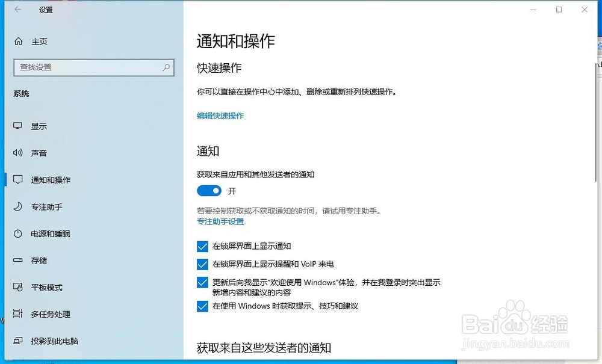Click the 多任务处理 multitasking icon
Image resolution: width=602 pixels, height=364 pixels.
pos(19,314)
